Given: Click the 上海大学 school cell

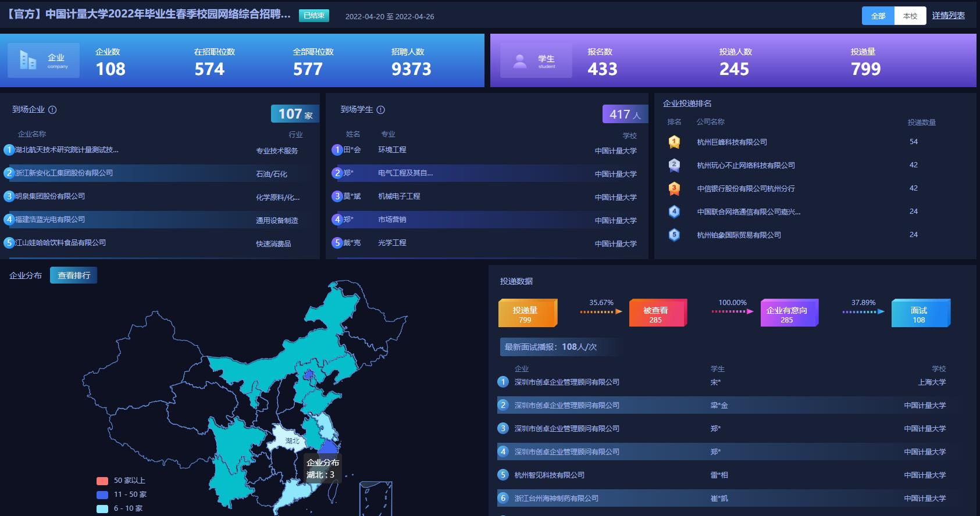Looking at the screenshot, I should [x=932, y=382].
